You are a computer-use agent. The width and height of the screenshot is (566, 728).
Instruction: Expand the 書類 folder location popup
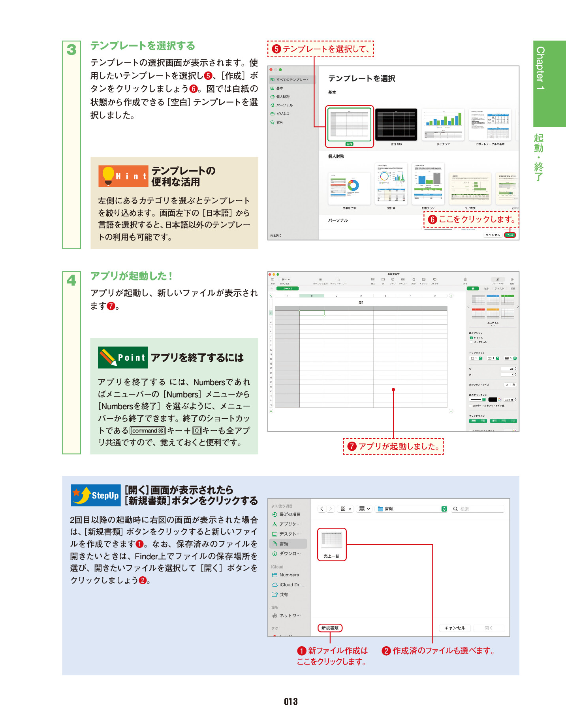point(444,509)
